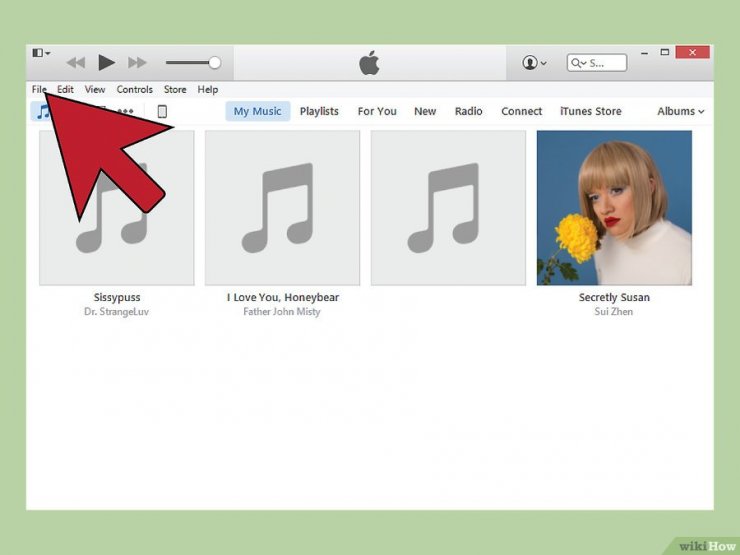
Task: Close the iTunes window
Action: [692, 52]
